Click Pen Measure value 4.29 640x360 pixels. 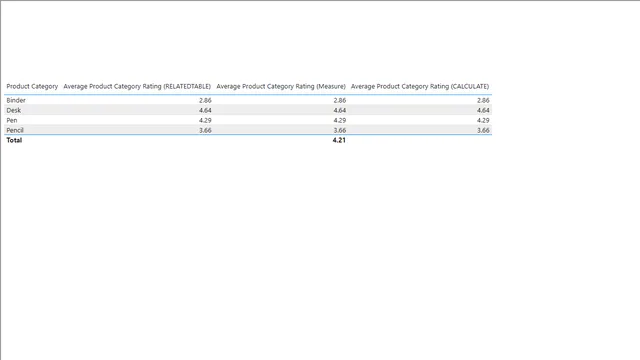click(x=340, y=120)
